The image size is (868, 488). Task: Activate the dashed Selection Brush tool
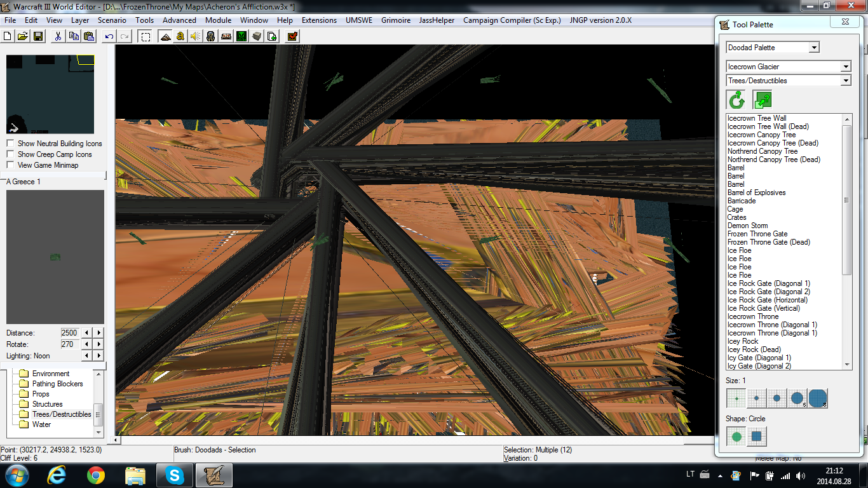point(146,36)
